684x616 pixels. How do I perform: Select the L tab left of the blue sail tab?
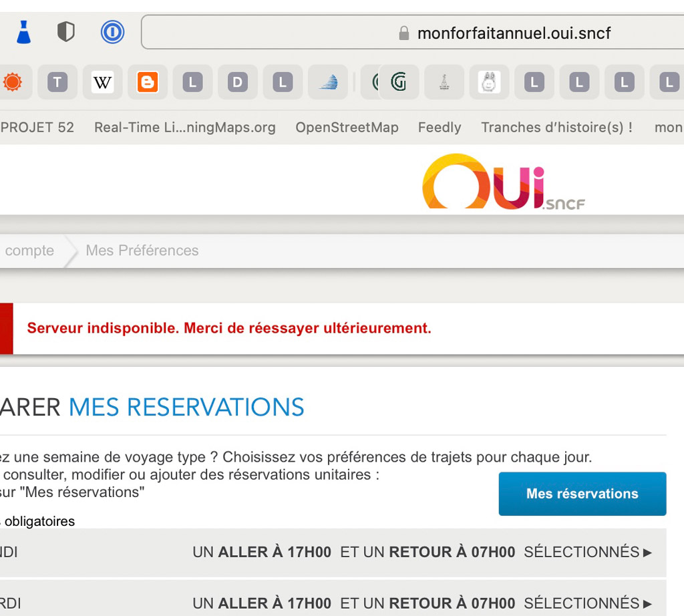283,82
